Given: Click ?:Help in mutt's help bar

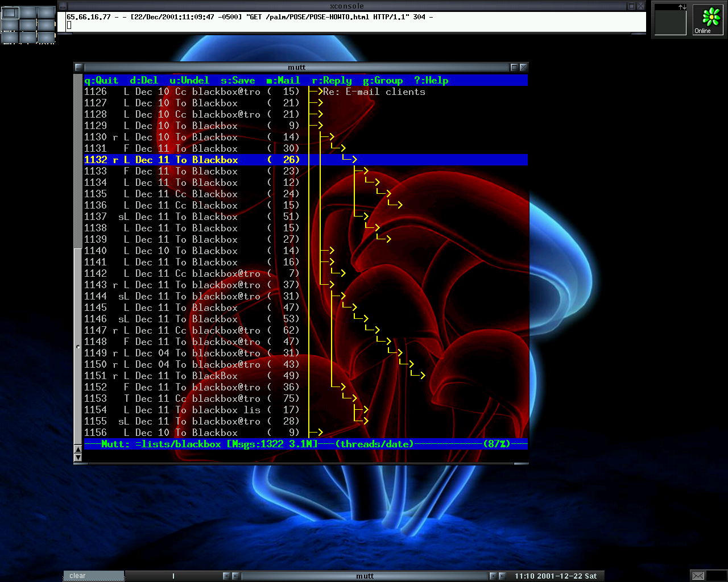Looking at the screenshot, I should [x=432, y=80].
